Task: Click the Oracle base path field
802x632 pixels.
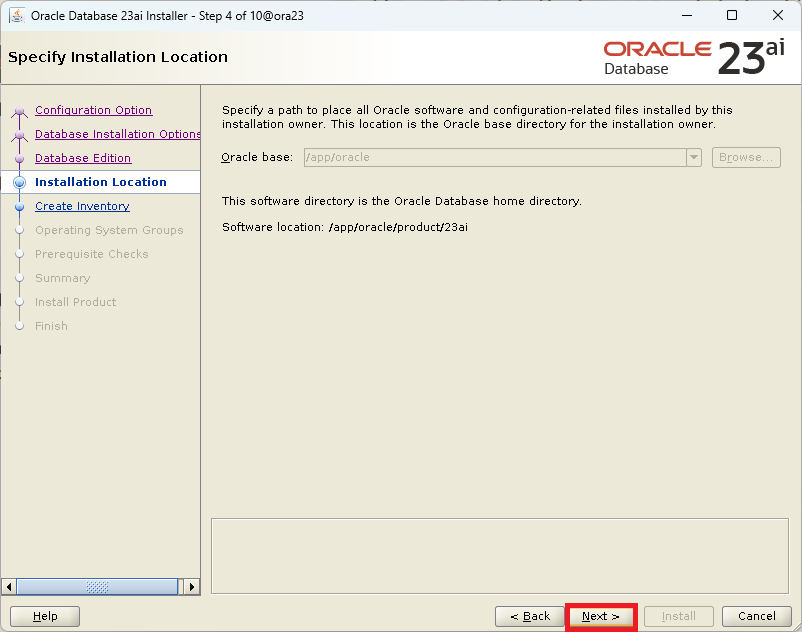Action: pos(495,157)
